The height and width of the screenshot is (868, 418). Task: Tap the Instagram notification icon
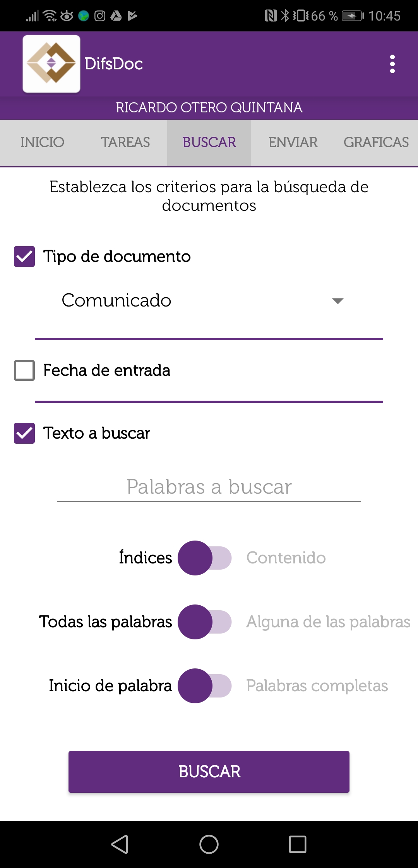coord(100,16)
